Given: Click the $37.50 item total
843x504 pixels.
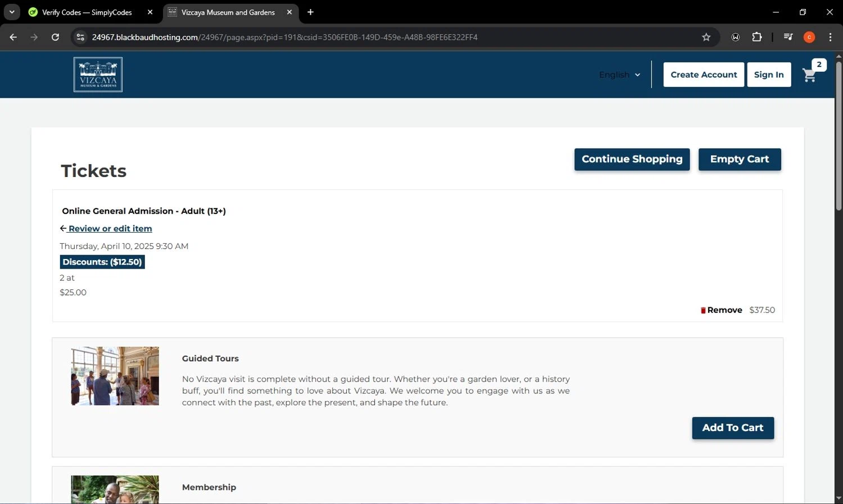Looking at the screenshot, I should click(x=762, y=310).
